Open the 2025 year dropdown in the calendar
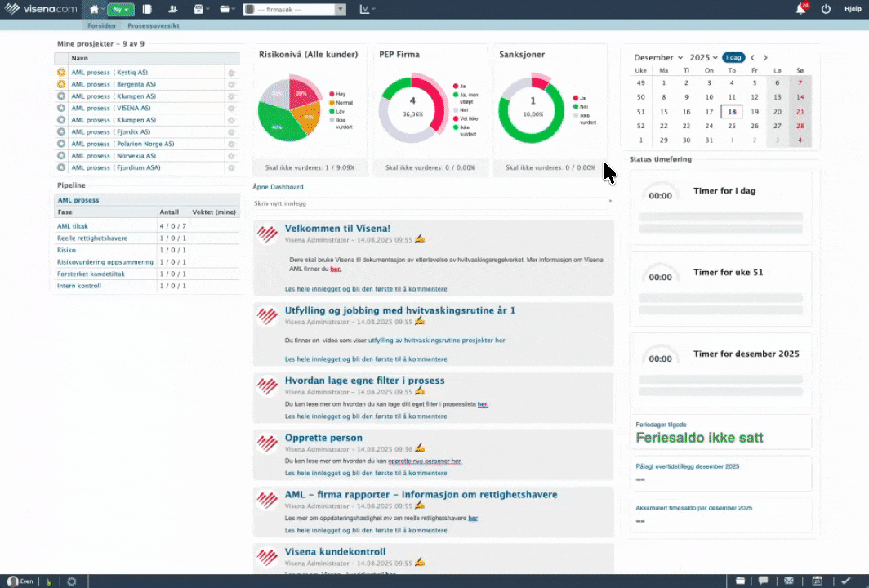The image size is (869, 588). point(701,57)
